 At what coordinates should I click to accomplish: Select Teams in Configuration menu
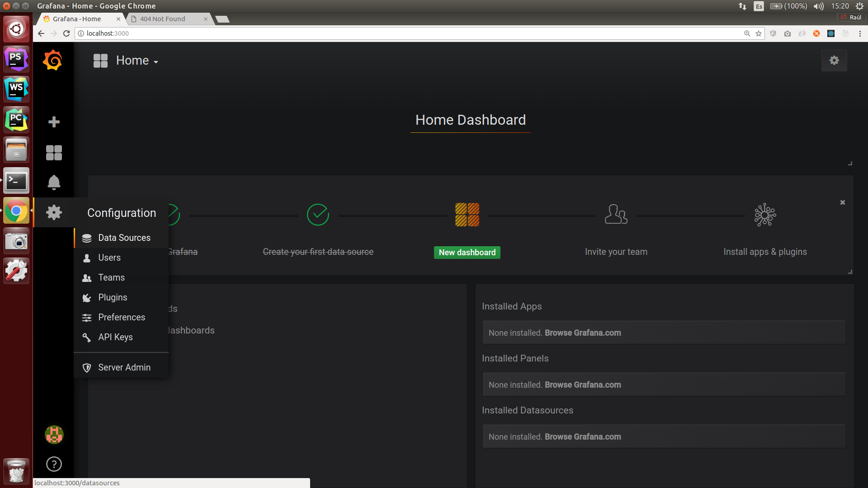click(121, 277)
